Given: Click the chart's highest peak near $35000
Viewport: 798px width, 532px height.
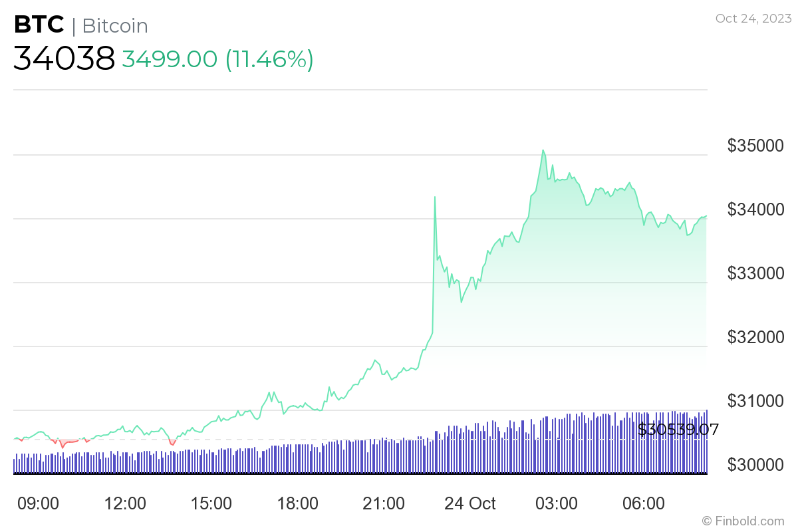Looking at the screenshot, I should point(543,151).
